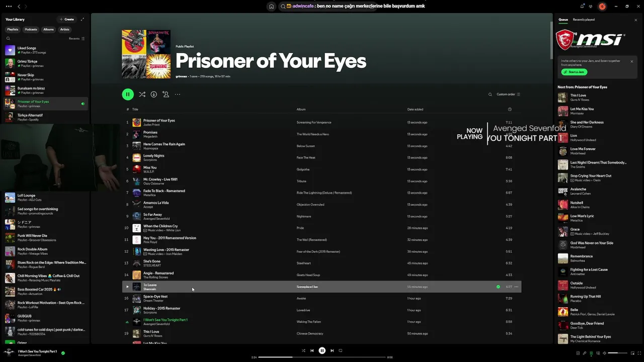
Task: Play the To Leave track row
Action: tap(127, 287)
